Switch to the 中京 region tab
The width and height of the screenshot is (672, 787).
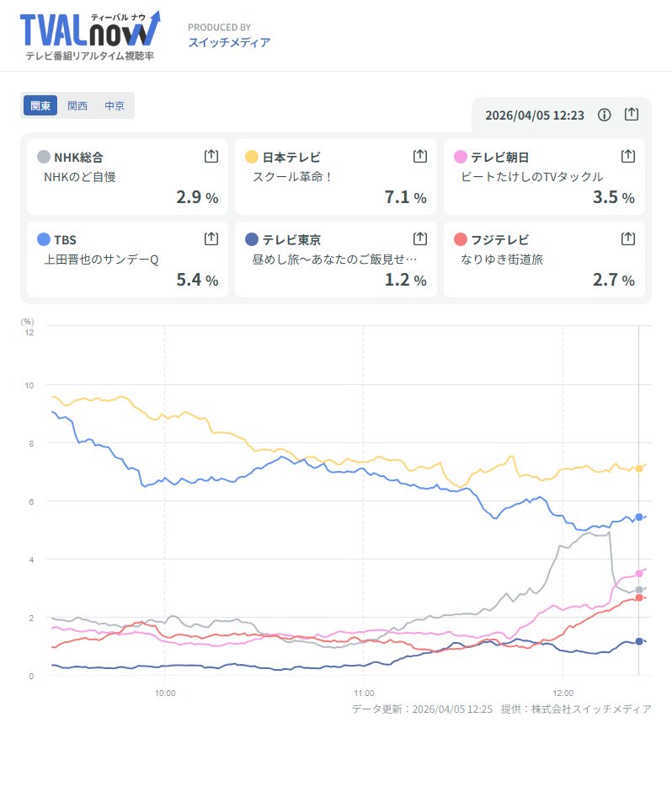[115, 106]
